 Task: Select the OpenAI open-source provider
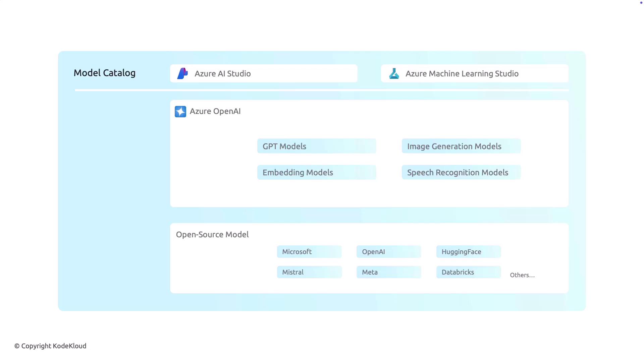[388, 252]
